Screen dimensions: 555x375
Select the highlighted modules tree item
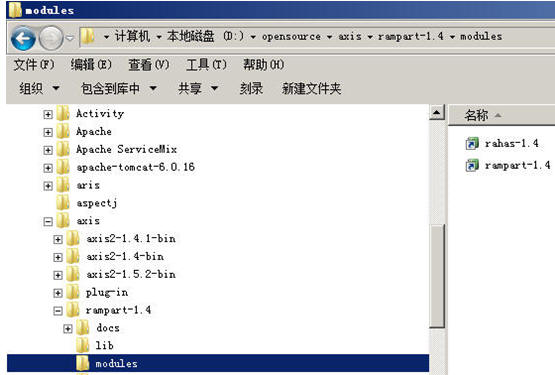coord(218,363)
